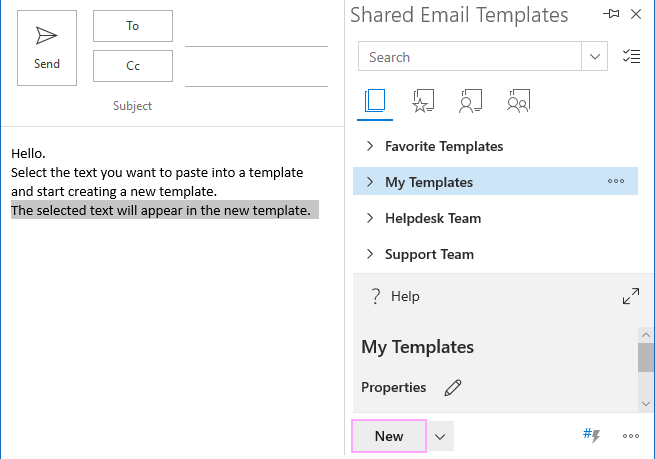The width and height of the screenshot is (655, 459).
Task: Expand the Favorite Templates folder chevron
Action: point(370,146)
